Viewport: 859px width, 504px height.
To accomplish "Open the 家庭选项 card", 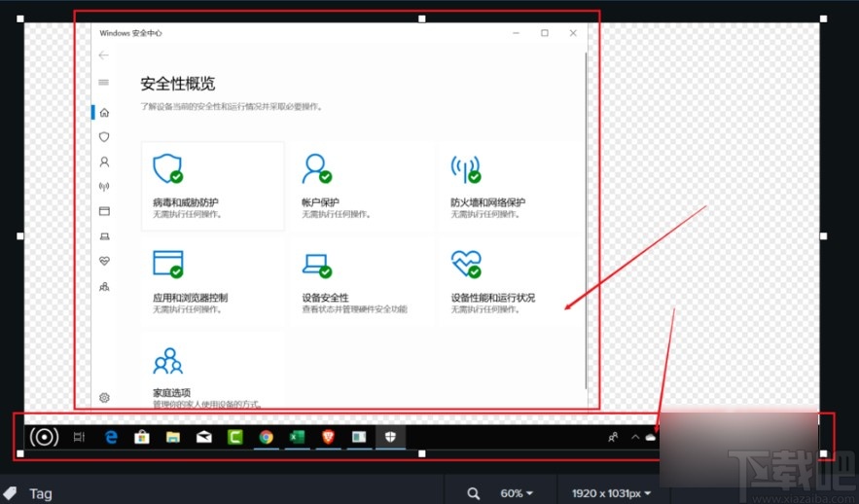I will (212, 373).
